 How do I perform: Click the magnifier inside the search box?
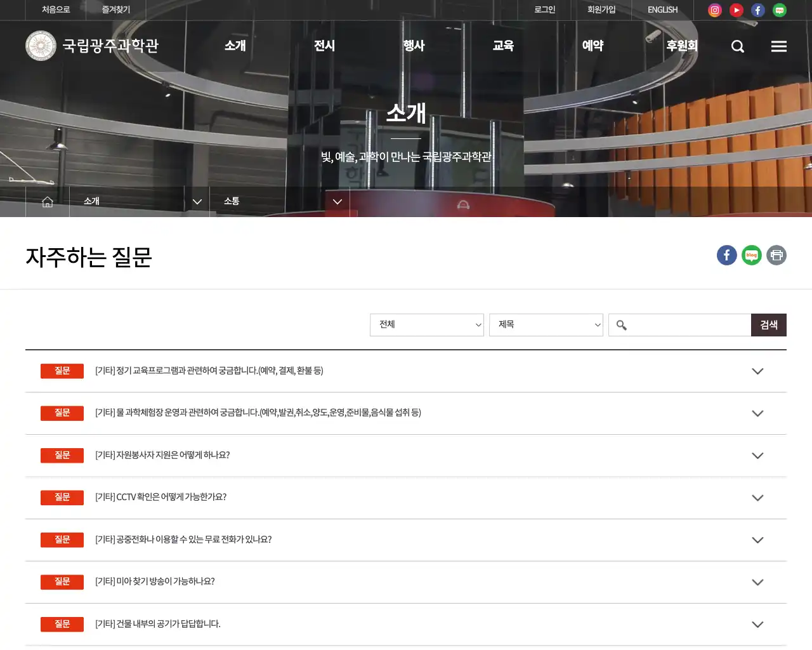[x=620, y=324]
